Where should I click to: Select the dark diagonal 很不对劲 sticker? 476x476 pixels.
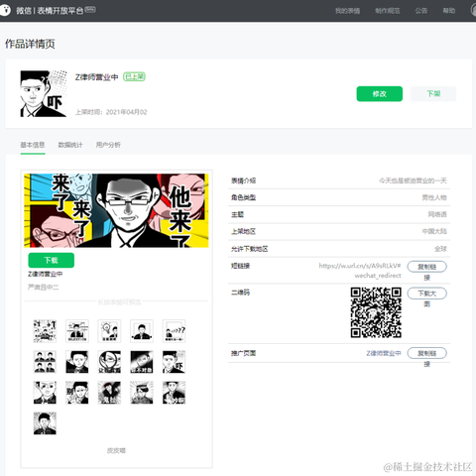[x=142, y=362]
